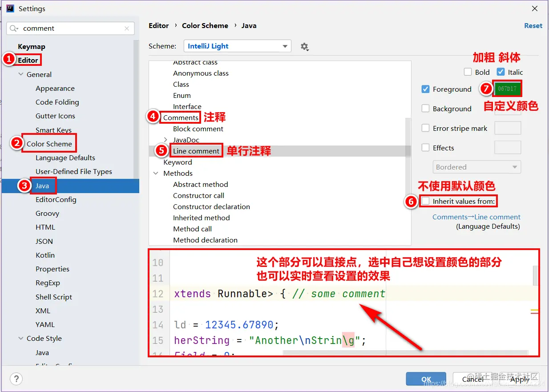Open Shell Script color scheme page
The width and height of the screenshot is (549, 392).
point(54,297)
